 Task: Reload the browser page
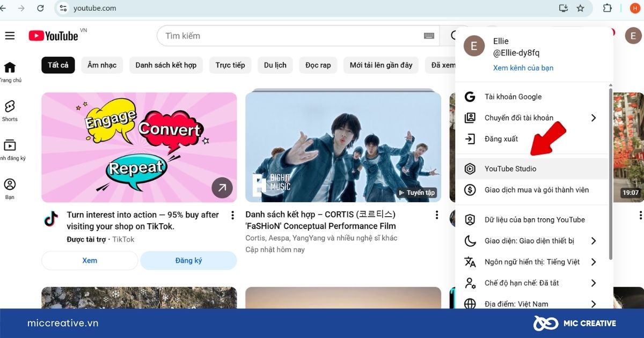[40, 8]
